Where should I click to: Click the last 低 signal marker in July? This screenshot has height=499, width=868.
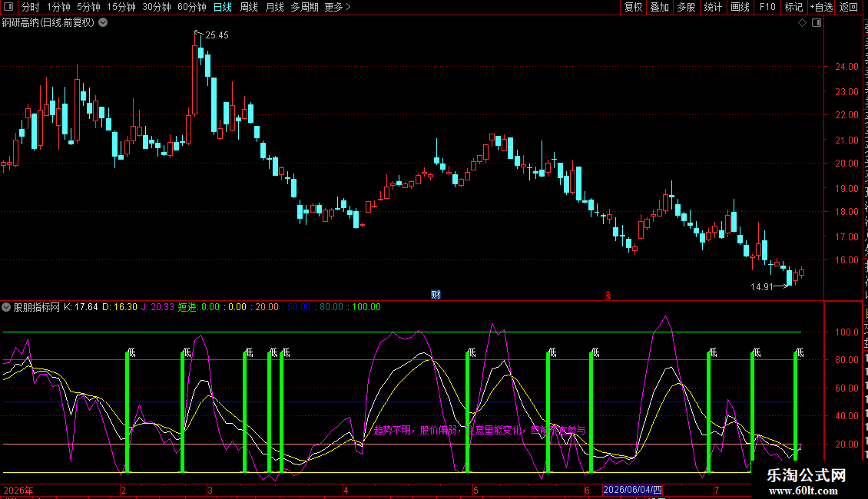click(800, 352)
